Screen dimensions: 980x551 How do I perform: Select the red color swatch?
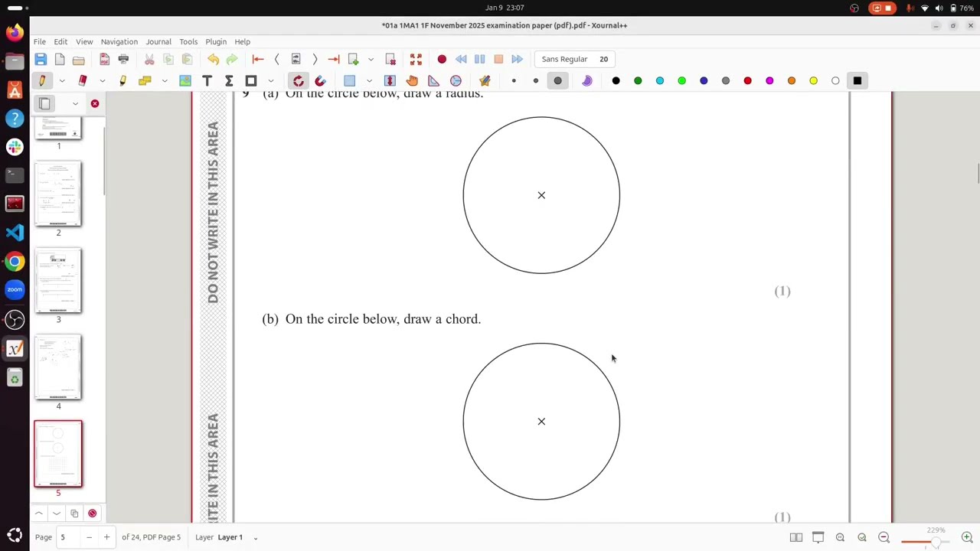click(747, 80)
